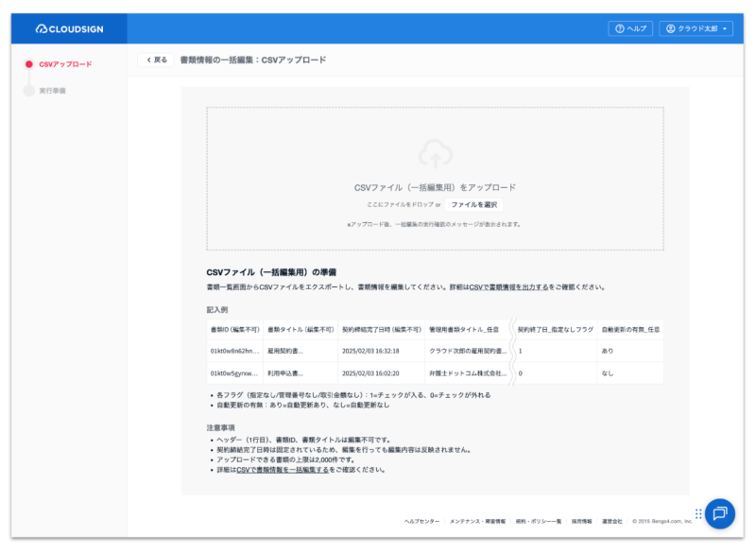Image resolution: width=756 pixels, height=554 pixels.
Task: Open the 採用情報 footer link
Action: (582, 521)
